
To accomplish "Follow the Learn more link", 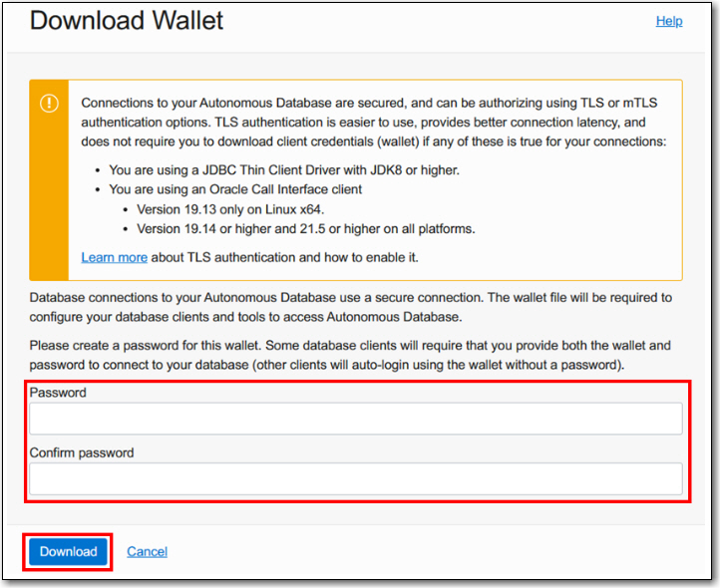I will [114, 257].
